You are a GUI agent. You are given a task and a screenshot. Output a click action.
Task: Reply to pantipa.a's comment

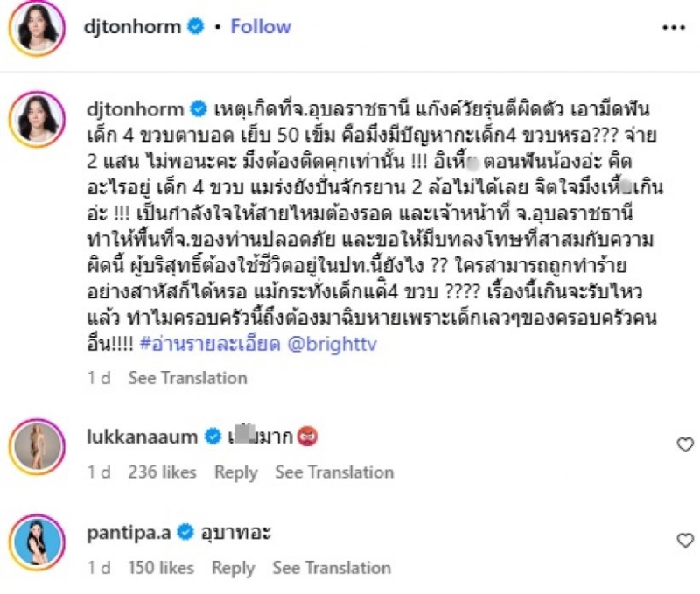pos(234,568)
